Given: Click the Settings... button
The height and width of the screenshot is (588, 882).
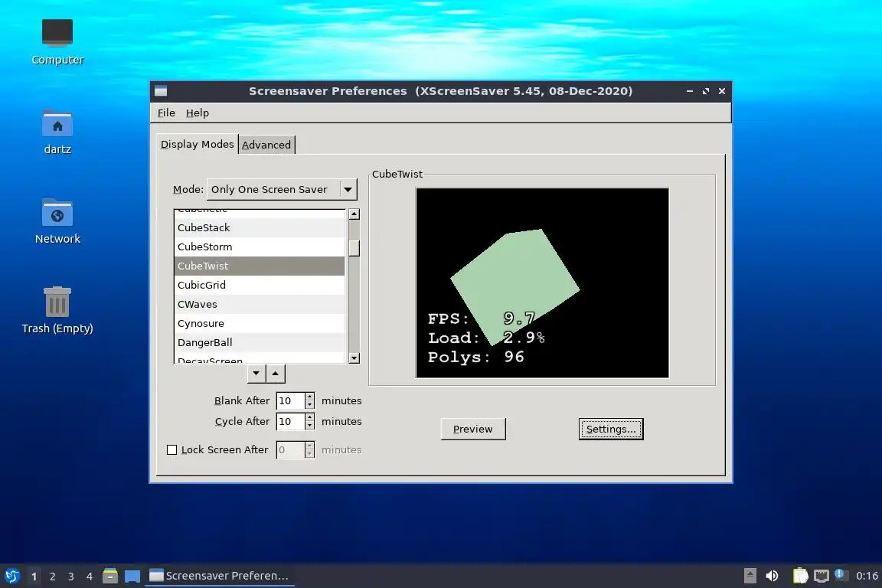Looking at the screenshot, I should [611, 429].
